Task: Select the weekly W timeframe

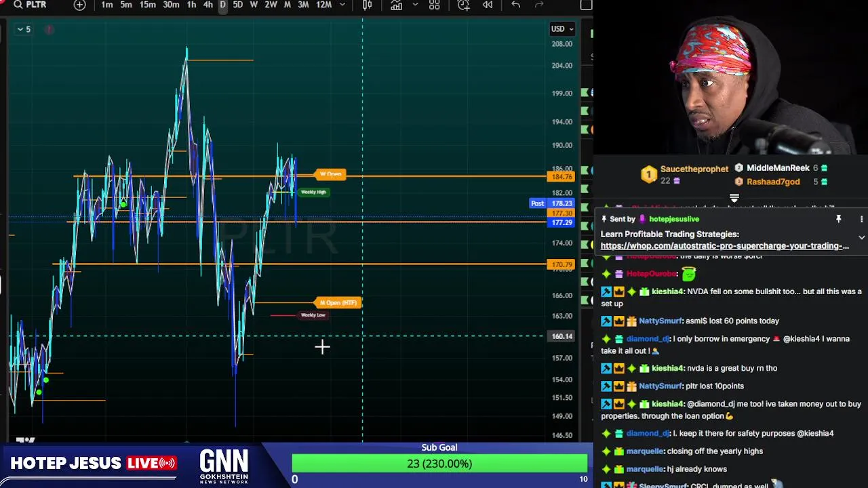Action: pyautogui.click(x=254, y=5)
